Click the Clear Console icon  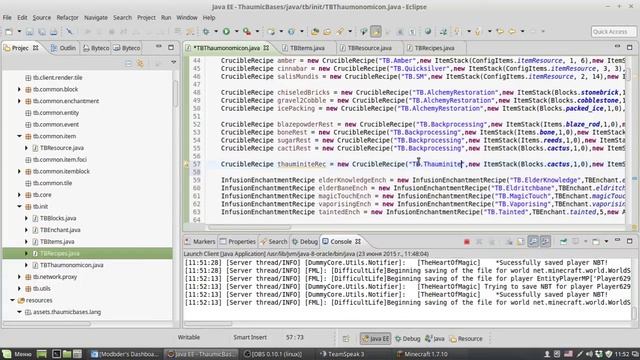coord(509,242)
